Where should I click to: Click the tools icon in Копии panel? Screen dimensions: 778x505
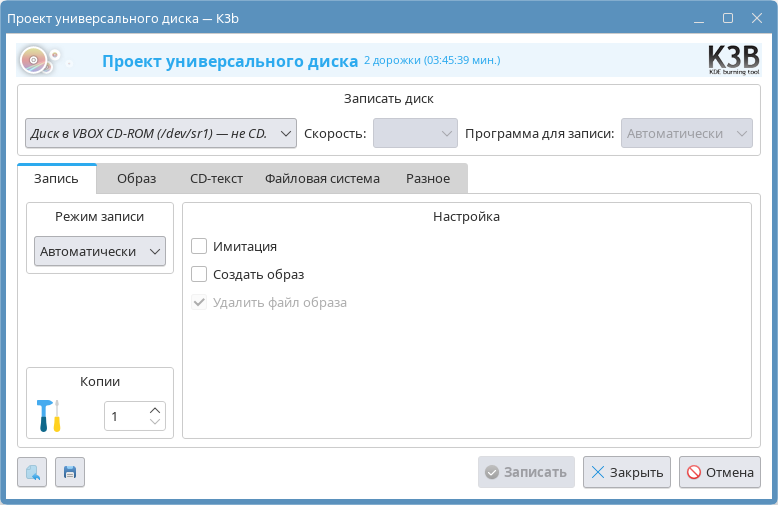click(48, 415)
